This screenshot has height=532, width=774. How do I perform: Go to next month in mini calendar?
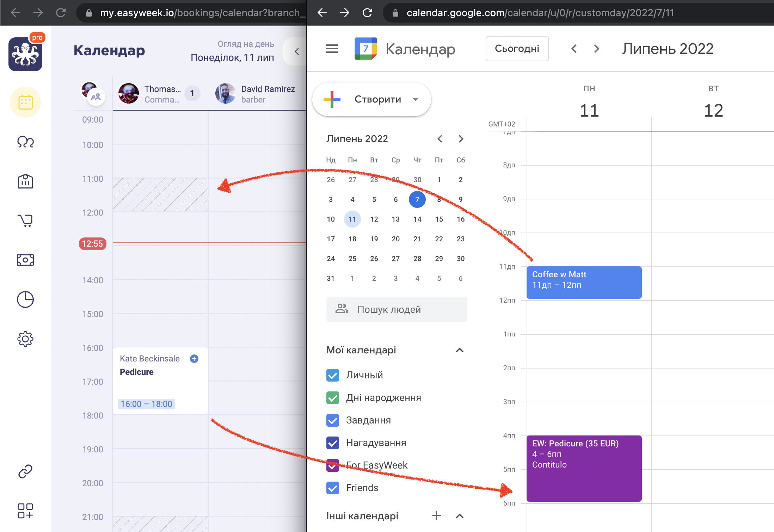[461, 139]
